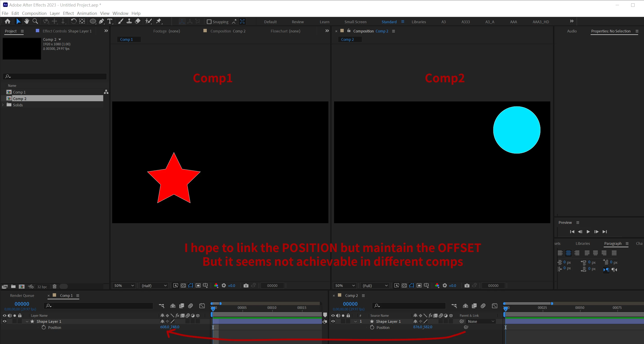Select the Ellipse shape tool

point(93,21)
